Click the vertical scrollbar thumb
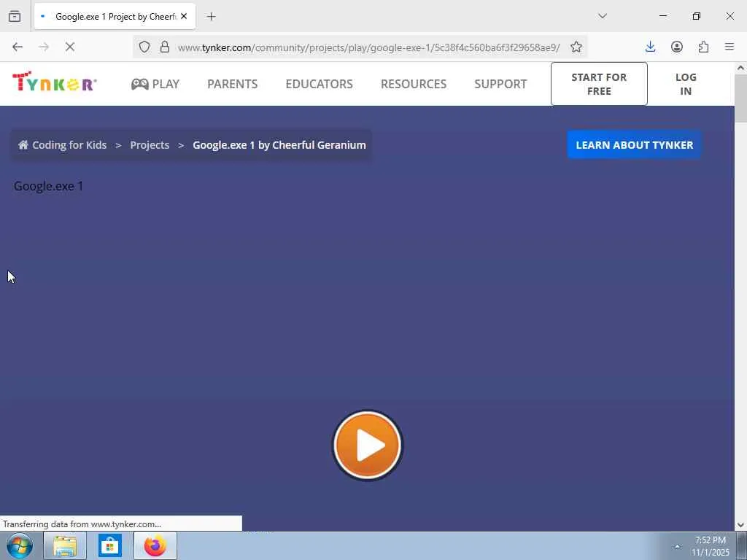 [x=740, y=98]
